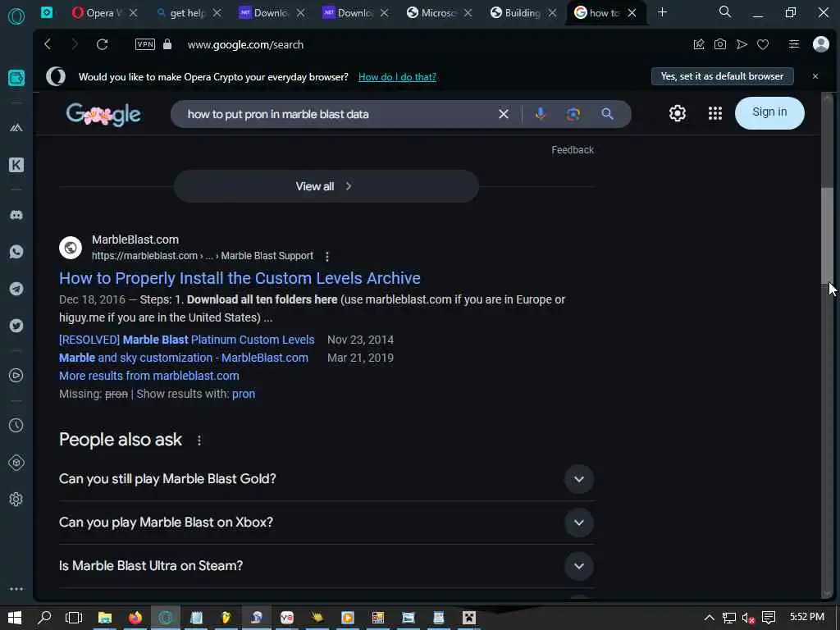Open the MarbleBlast.com result options dots
The image size is (840, 630).
pyautogui.click(x=326, y=256)
